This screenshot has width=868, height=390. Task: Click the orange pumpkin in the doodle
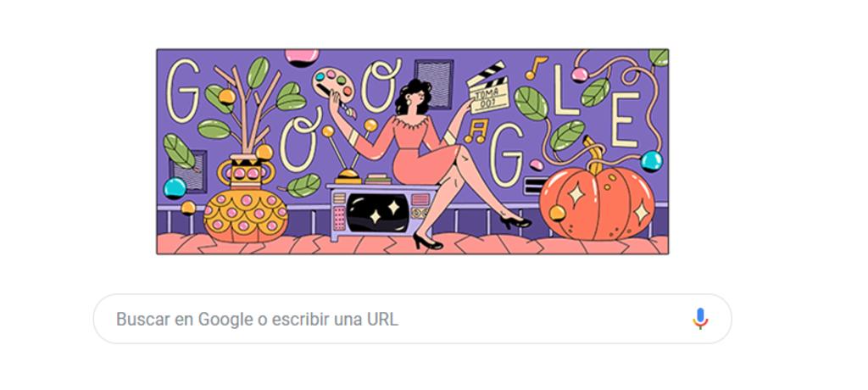click(595, 199)
